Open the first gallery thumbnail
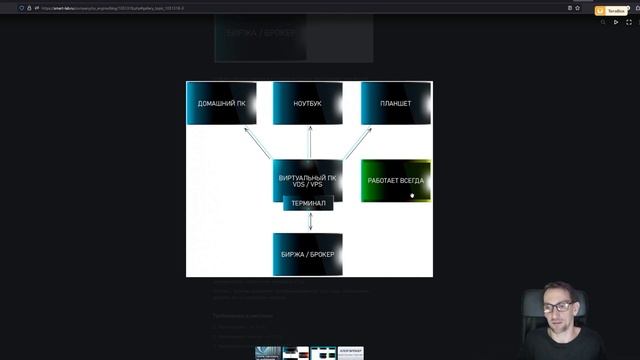 click(268, 353)
